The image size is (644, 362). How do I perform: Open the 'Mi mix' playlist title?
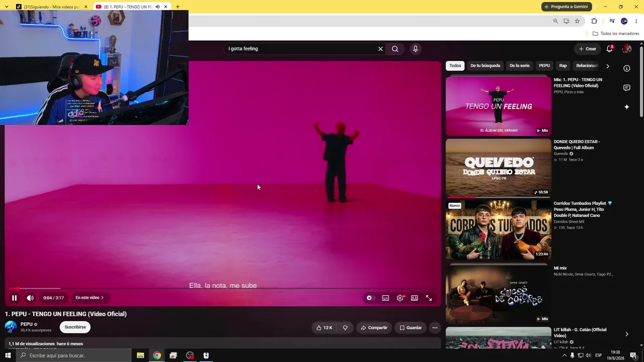(560, 268)
